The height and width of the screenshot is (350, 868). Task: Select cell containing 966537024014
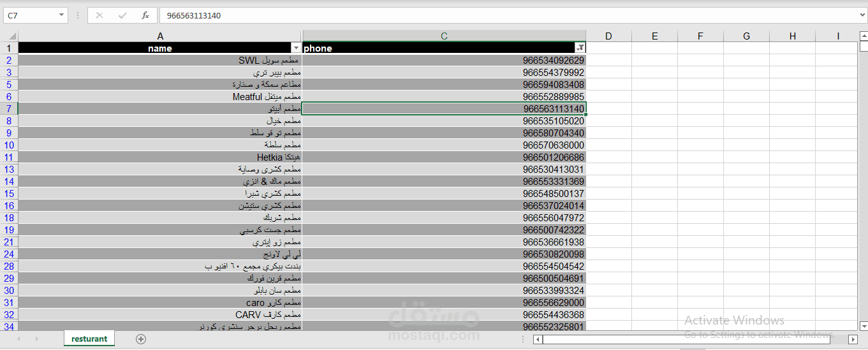444,206
